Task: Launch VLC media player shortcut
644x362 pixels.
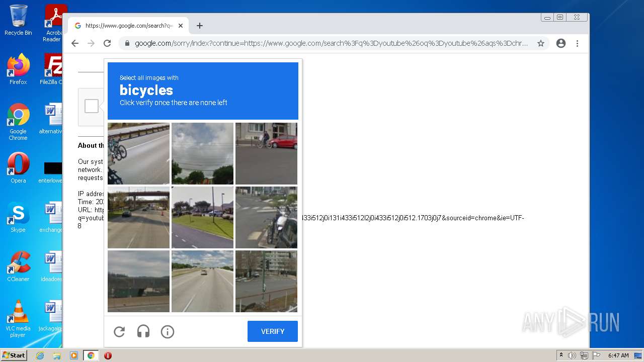Action: pyautogui.click(x=18, y=319)
